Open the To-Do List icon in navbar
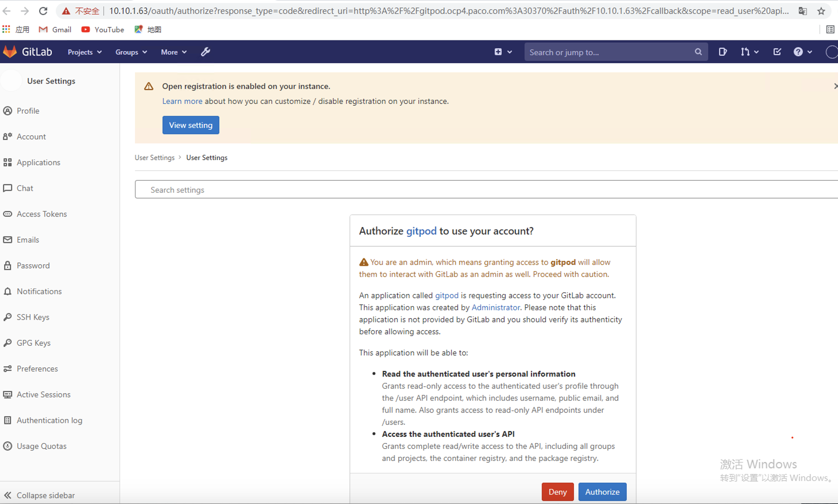 [x=777, y=52]
